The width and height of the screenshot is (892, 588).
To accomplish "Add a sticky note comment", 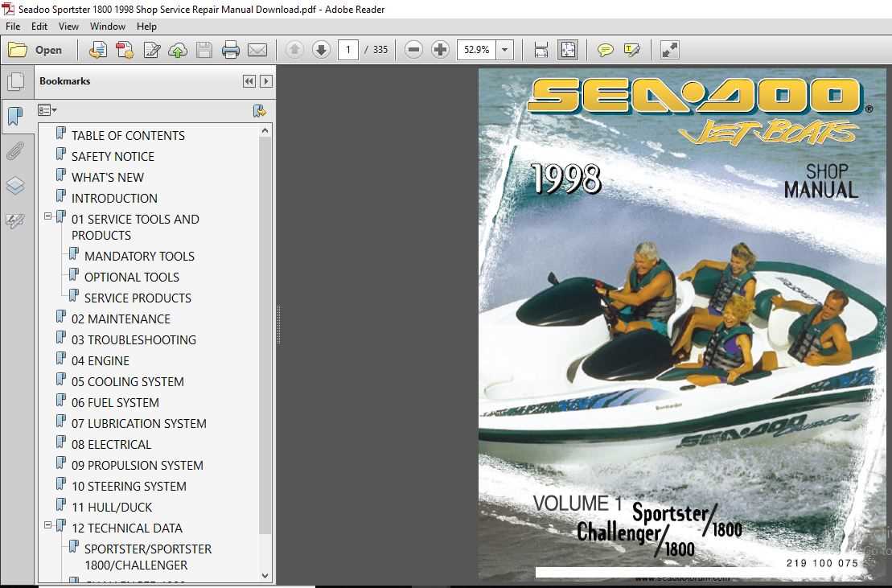I will click(606, 50).
